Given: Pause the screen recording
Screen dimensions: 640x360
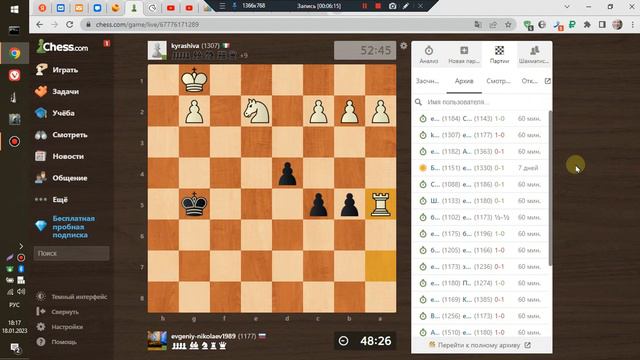Looking at the screenshot, I should click(x=364, y=6).
